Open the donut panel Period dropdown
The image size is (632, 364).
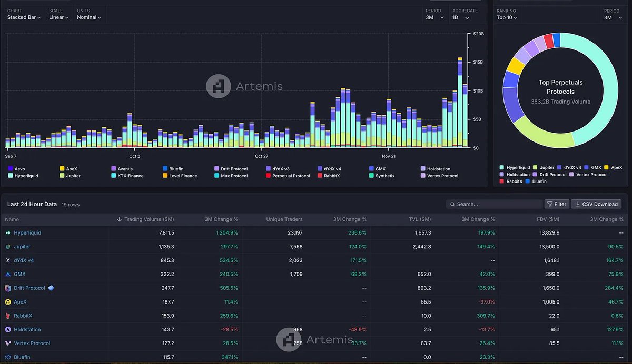(x=613, y=17)
